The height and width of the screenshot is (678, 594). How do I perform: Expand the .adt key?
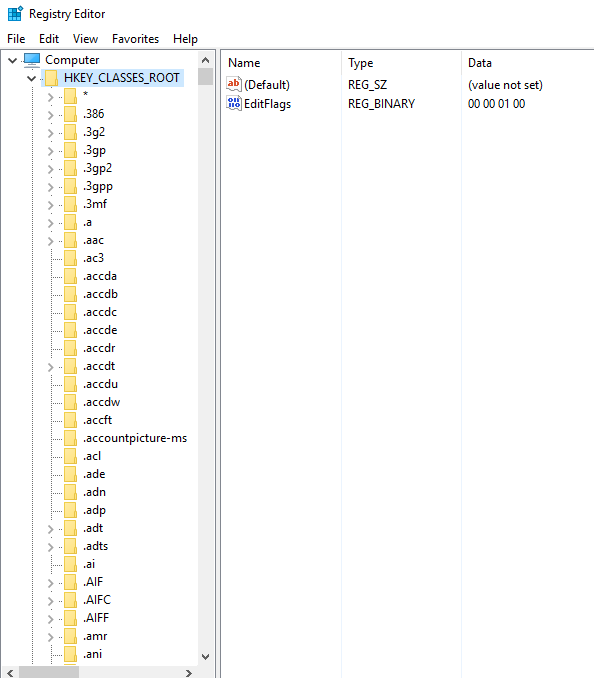pyautogui.click(x=51, y=529)
